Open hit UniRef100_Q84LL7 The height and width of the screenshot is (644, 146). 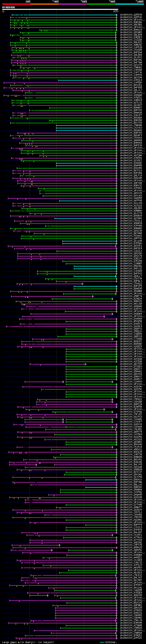131,276
